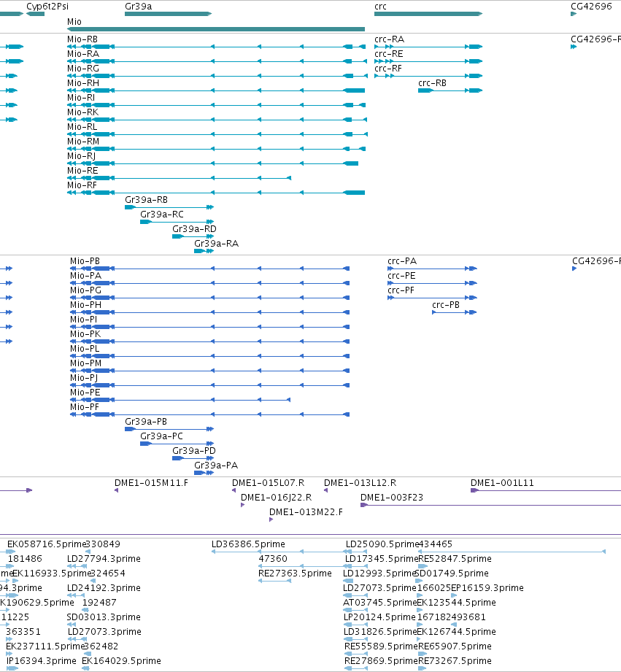Select the Gr39a-PD protein
This screenshot has height=672, width=621.
193,450
